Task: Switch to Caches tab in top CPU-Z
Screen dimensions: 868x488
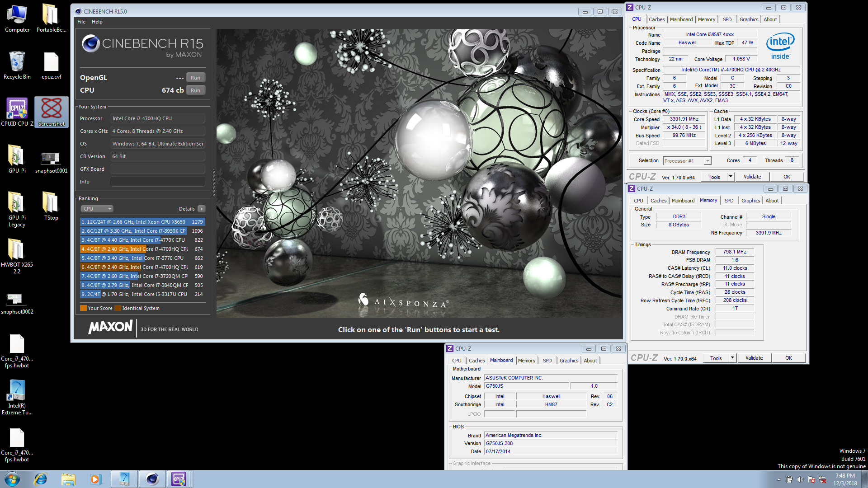Action: [x=656, y=19]
